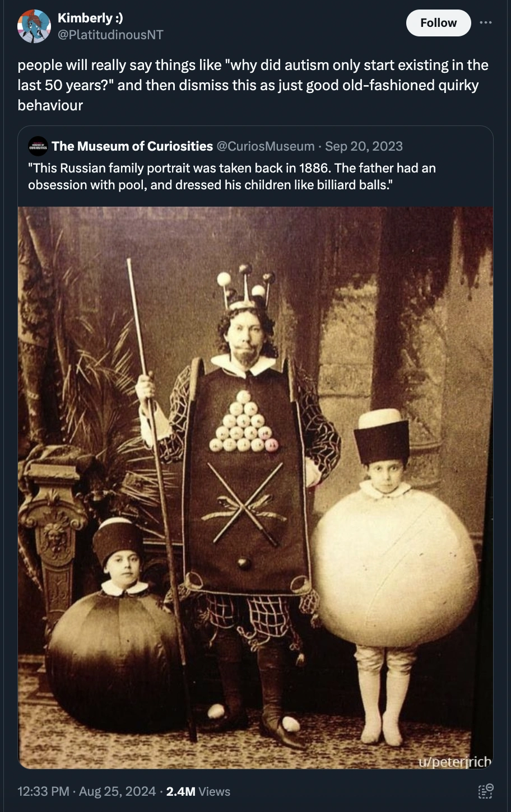The width and height of the screenshot is (511, 812).
Task: Click the Museum of Curiosities avatar icon
Action: pos(38,146)
